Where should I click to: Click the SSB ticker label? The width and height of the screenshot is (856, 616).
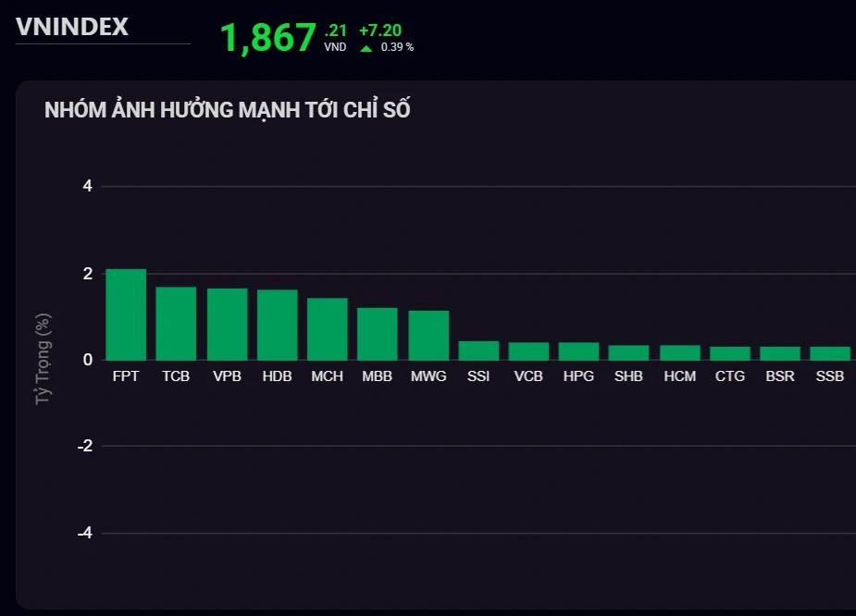830,376
